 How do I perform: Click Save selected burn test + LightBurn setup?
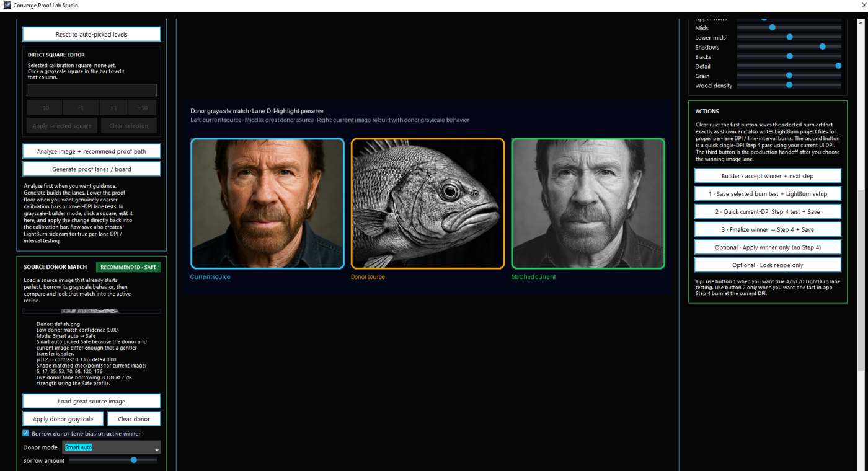tap(768, 194)
